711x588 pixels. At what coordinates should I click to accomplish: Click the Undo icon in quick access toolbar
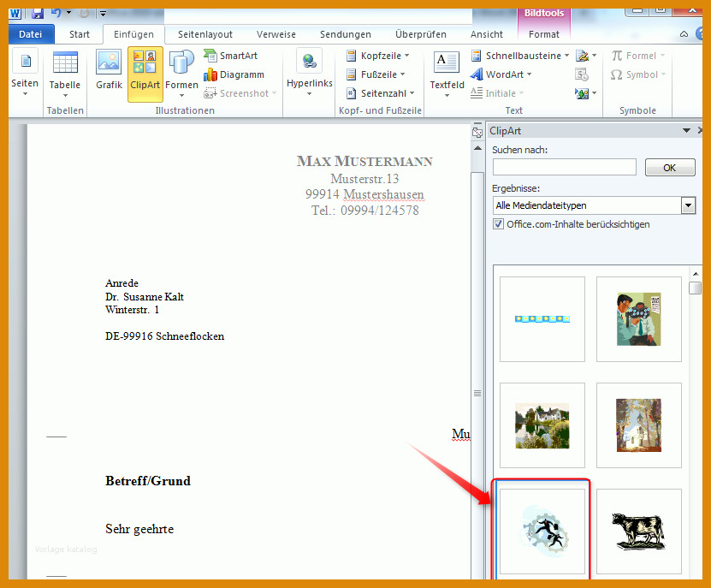pyautogui.click(x=56, y=13)
